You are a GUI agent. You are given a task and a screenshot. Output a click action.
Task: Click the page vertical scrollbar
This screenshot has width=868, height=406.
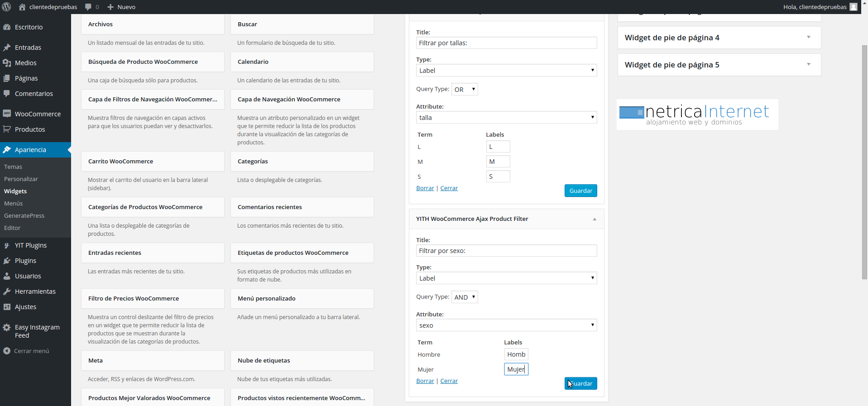point(864,162)
